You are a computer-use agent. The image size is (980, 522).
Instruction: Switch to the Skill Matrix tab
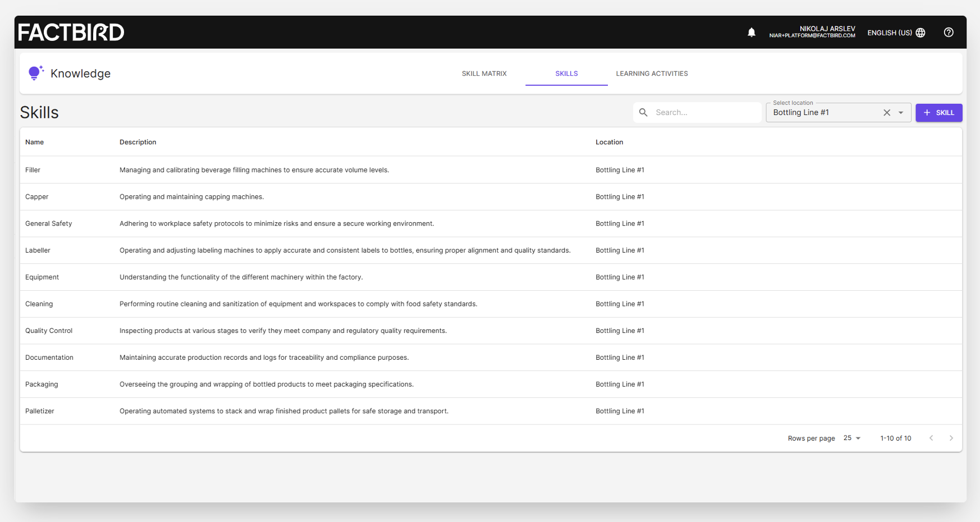pyautogui.click(x=484, y=74)
